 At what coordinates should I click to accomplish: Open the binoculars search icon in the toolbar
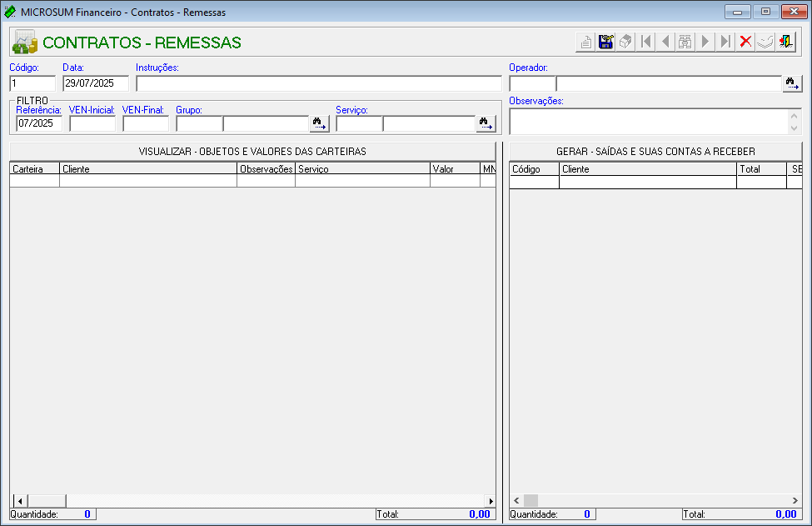click(685, 41)
